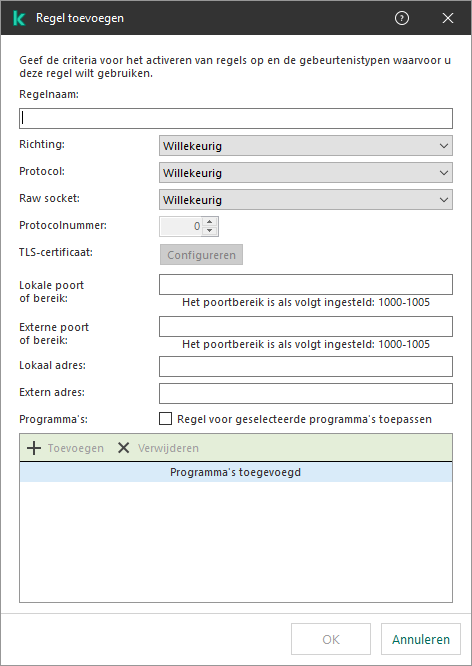
Task: Click the Annuleren button
Action: (421, 639)
